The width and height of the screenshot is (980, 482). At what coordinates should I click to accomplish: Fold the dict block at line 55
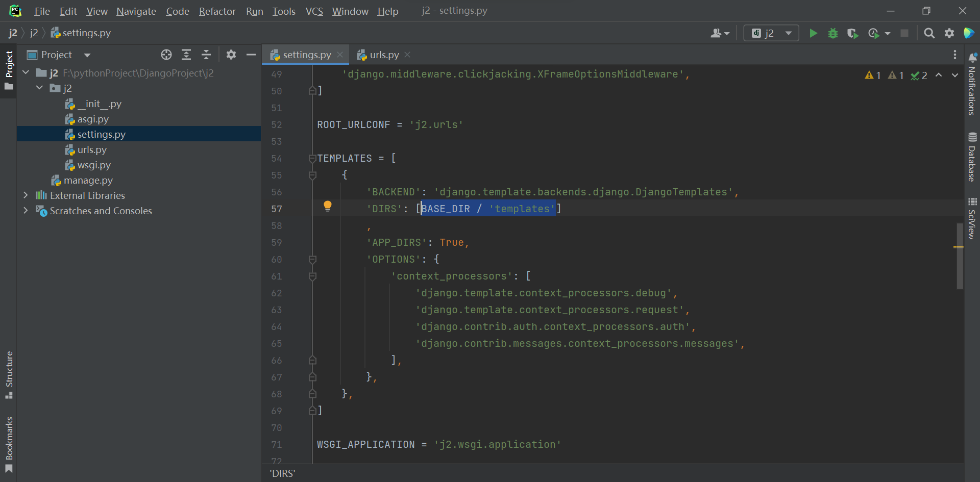tap(312, 175)
